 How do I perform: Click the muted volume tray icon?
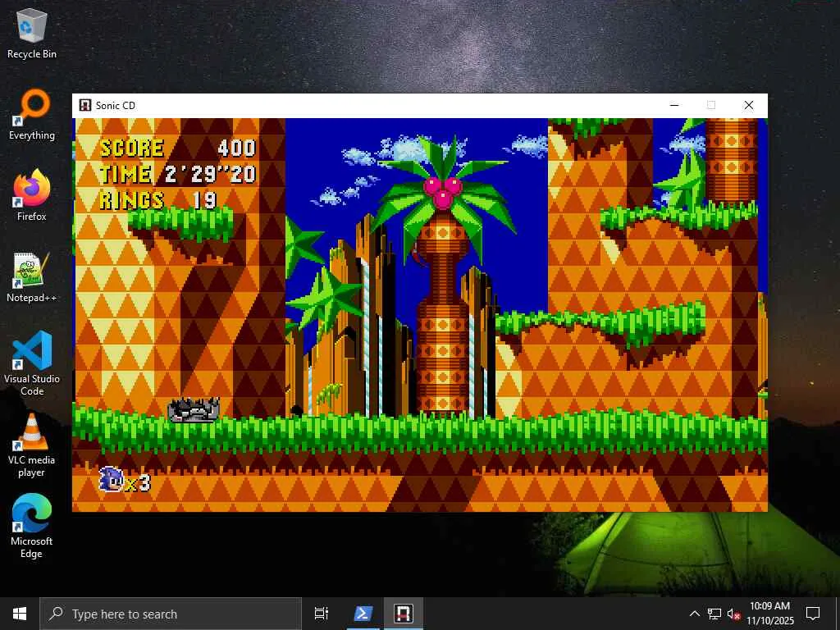click(733, 614)
